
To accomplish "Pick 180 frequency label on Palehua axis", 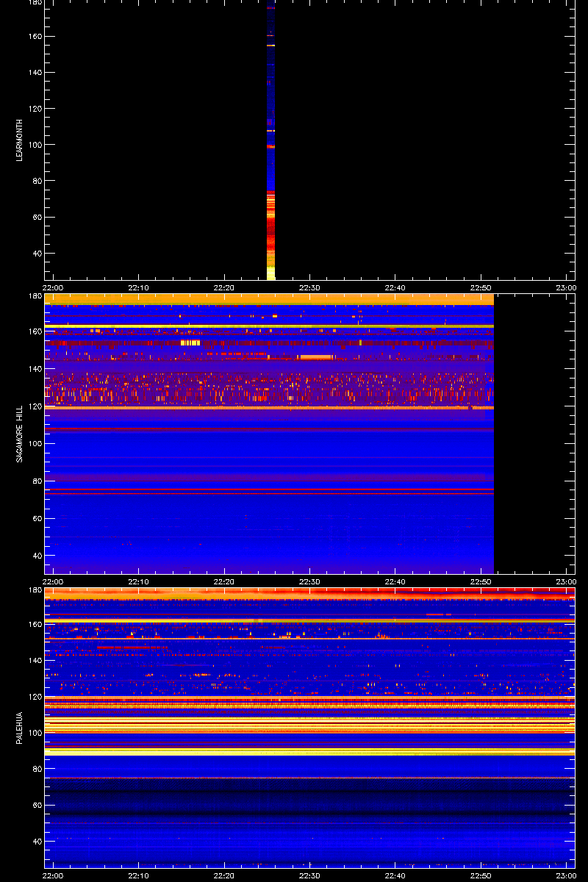I will [34, 590].
